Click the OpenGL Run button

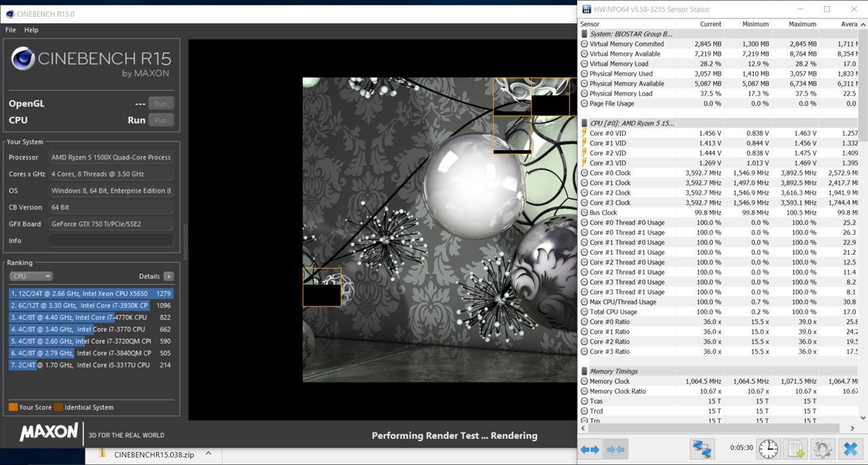161,104
